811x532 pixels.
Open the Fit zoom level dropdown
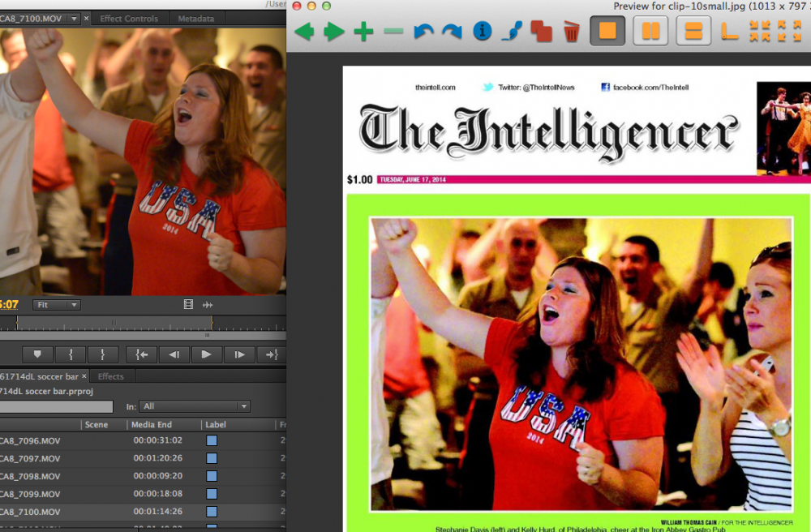click(57, 305)
